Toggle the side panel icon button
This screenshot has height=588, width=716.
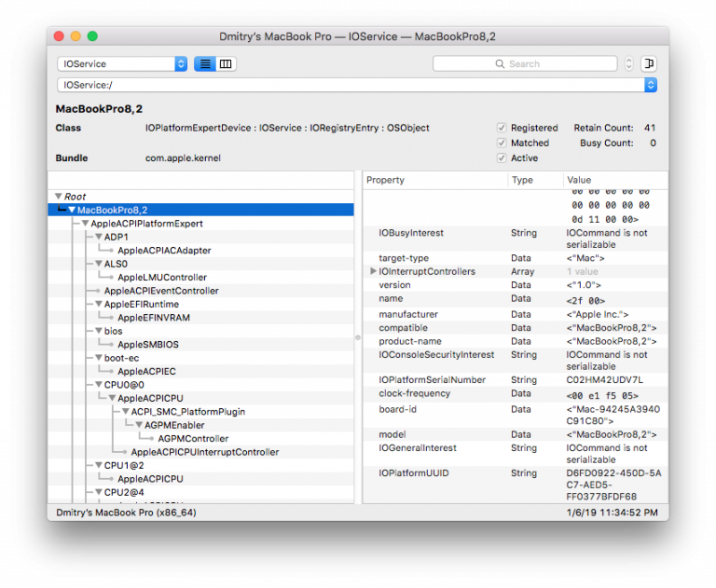point(650,64)
